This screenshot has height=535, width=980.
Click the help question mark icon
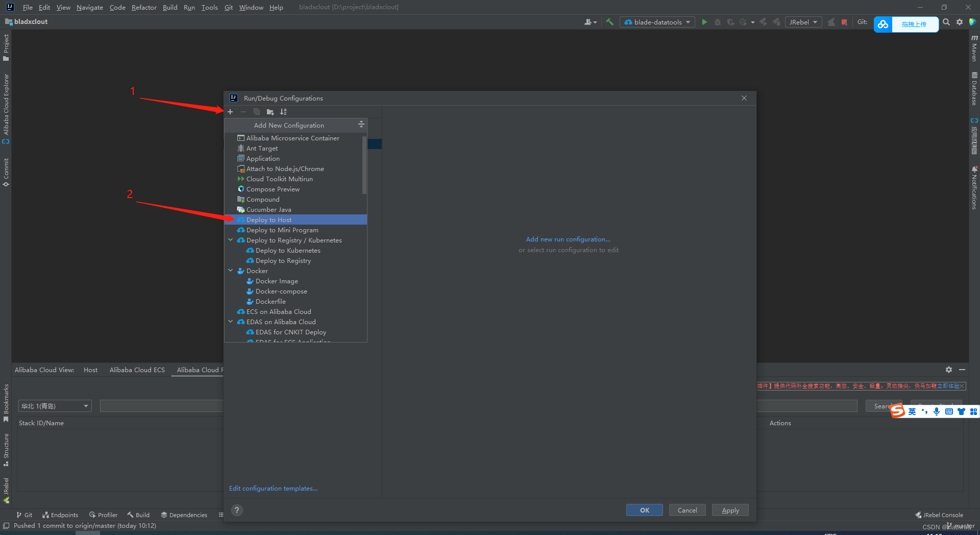coord(237,510)
